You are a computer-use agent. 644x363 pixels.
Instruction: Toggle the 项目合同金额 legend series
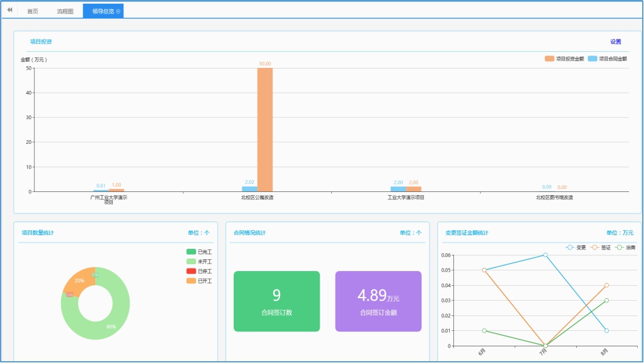coord(593,59)
